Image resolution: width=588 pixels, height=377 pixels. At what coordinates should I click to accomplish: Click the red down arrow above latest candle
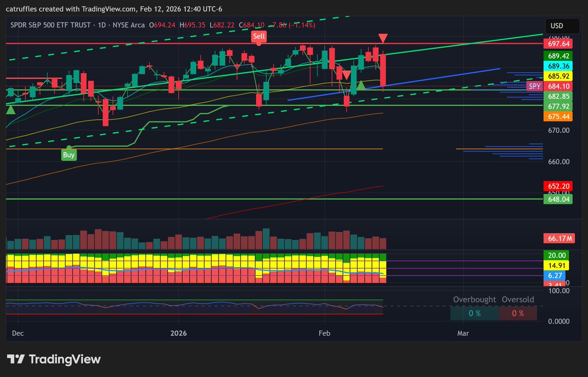(x=384, y=38)
